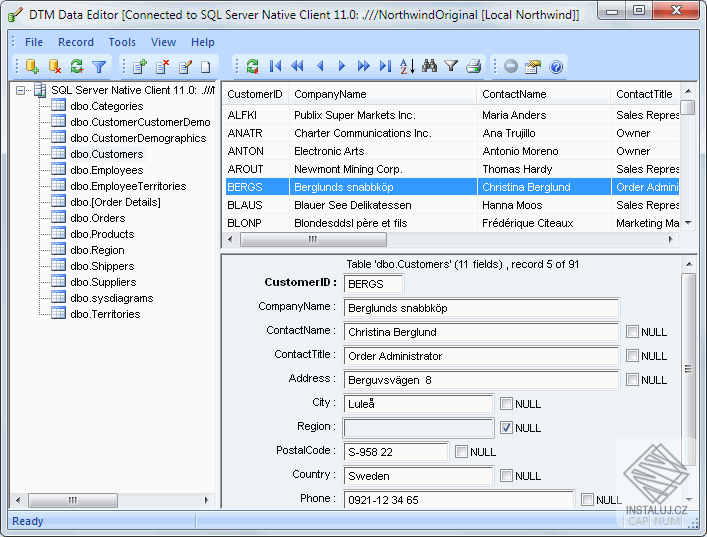Click the record form vertical scrollbar thumb
707x537 pixels.
689,369
